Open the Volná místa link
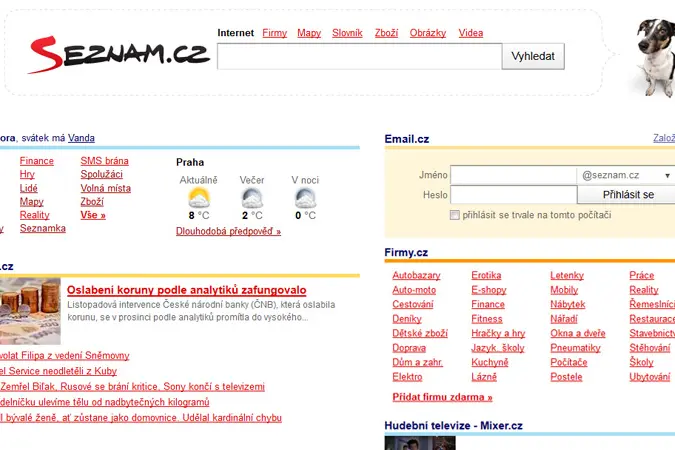The image size is (675, 450). [105, 188]
